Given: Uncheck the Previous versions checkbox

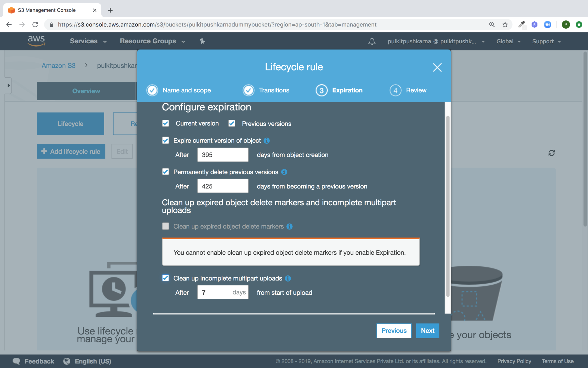Looking at the screenshot, I should 232,123.
